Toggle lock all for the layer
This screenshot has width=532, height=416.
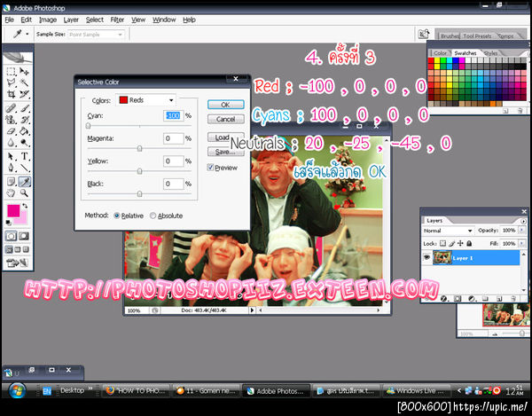[469, 243]
